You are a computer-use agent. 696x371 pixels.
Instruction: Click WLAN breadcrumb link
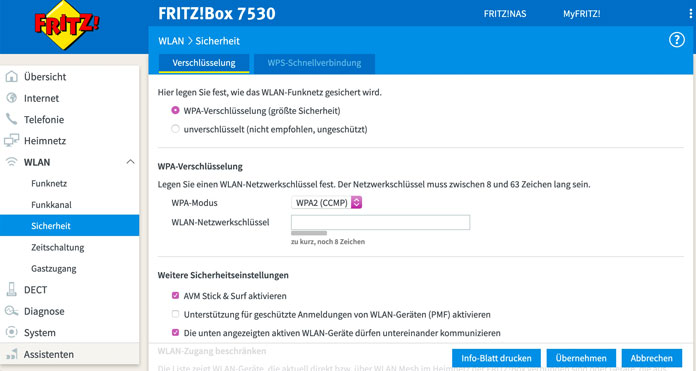(x=171, y=41)
